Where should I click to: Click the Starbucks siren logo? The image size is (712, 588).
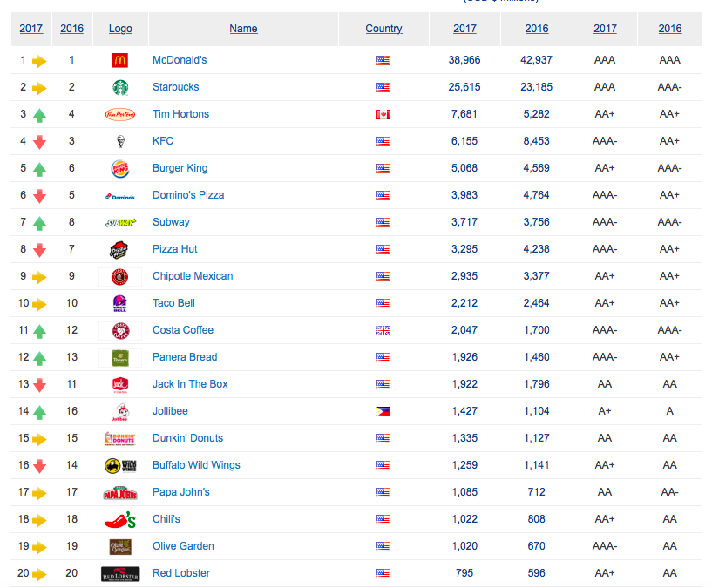click(x=120, y=87)
